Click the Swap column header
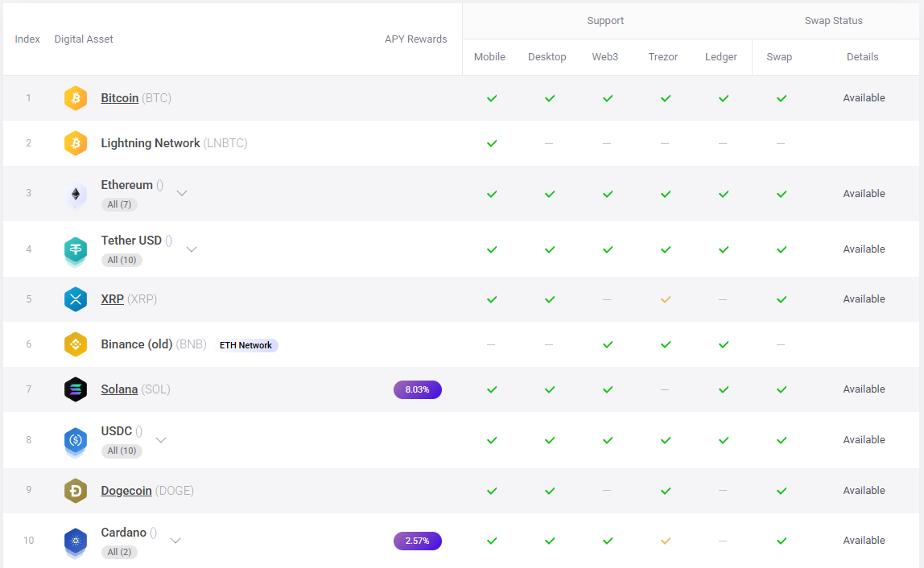Image resolution: width=924 pixels, height=568 pixels. click(x=779, y=57)
